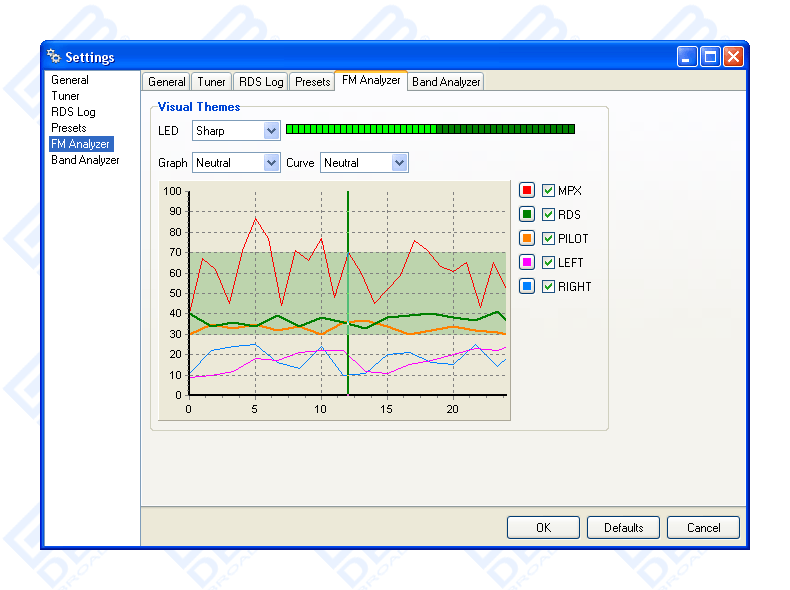Expand the Graph theme dropdown
790x590 pixels.
pos(271,163)
